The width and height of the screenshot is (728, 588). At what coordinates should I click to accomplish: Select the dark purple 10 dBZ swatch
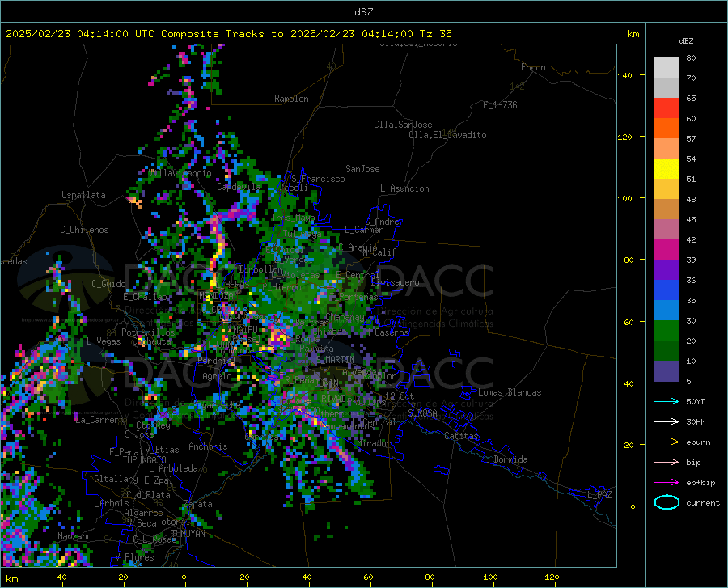coord(667,371)
